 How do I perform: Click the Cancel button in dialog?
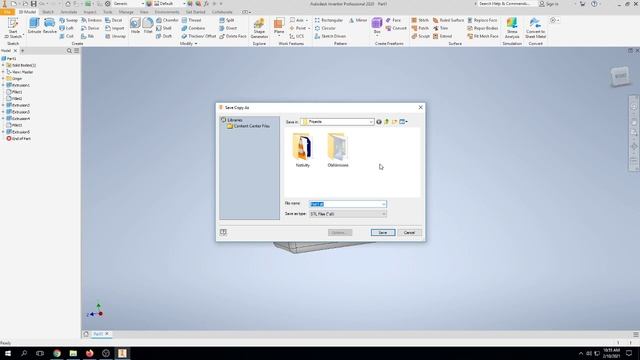(409, 233)
